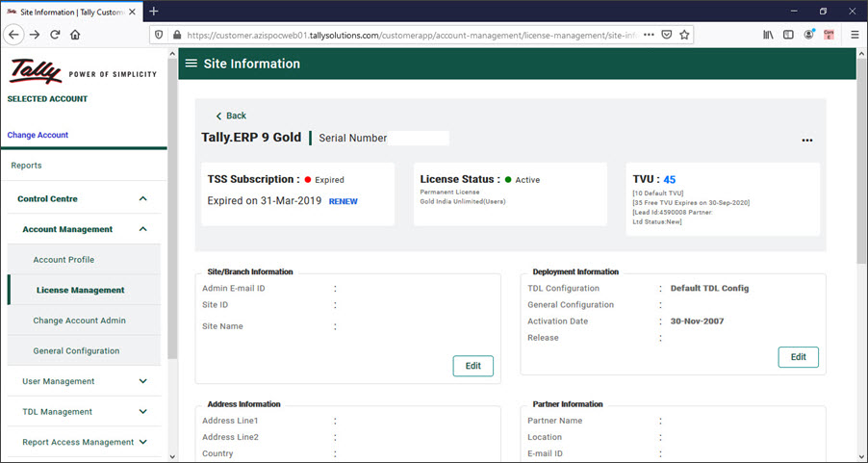Open the Library icon in toolbar
Image resolution: width=868 pixels, height=463 pixels.
[768, 35]
